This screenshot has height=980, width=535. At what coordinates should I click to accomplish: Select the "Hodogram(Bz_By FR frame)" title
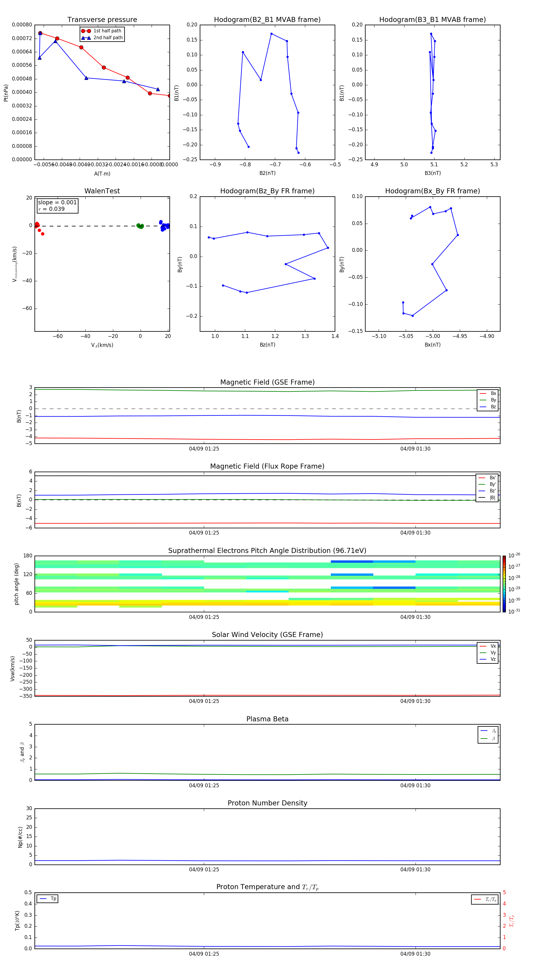point(267,191)
